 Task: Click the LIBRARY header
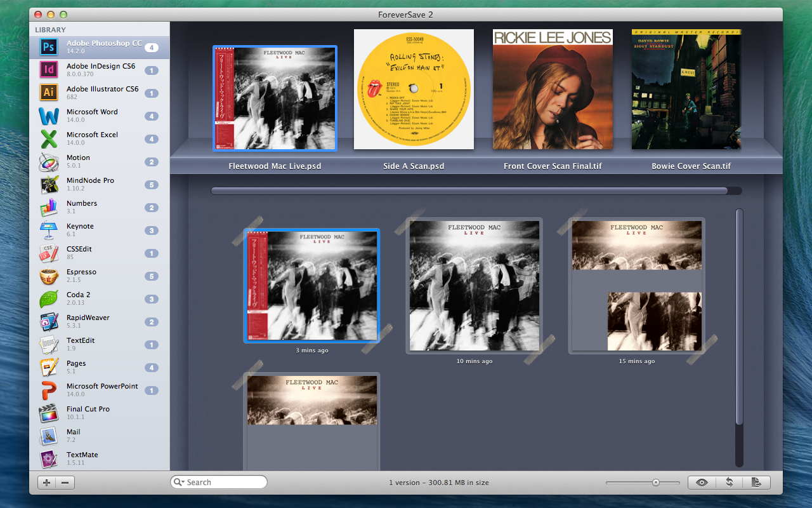(51, 30)
